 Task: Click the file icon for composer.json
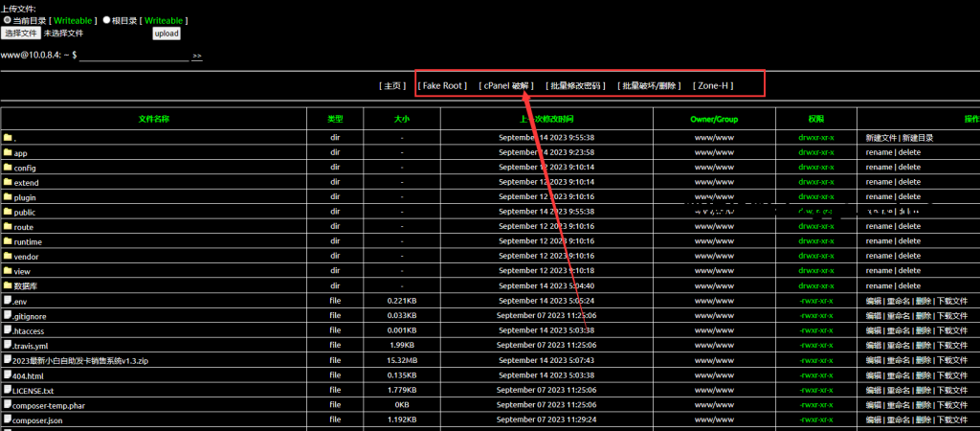point(8,420)
